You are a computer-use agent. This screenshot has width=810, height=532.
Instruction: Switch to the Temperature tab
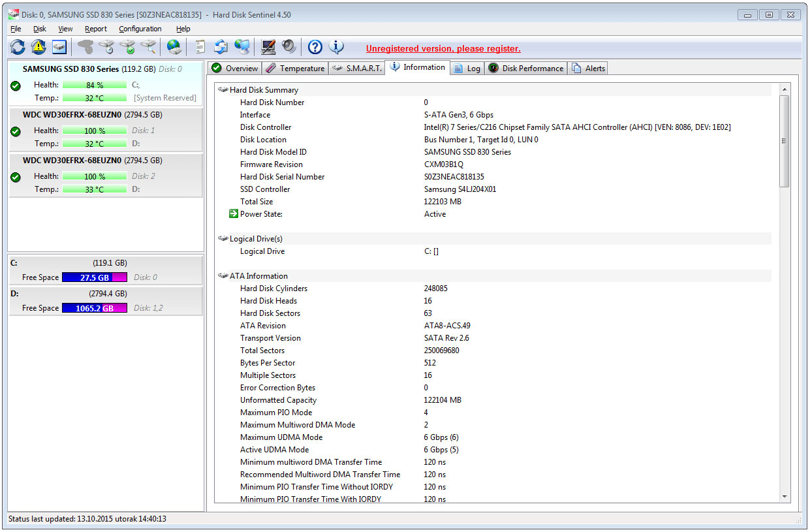(x=295, y=69)
